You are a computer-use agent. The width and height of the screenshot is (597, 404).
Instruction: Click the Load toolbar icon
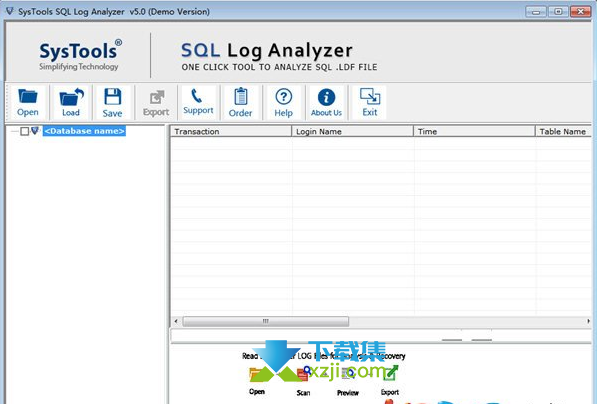click(71, 97)
